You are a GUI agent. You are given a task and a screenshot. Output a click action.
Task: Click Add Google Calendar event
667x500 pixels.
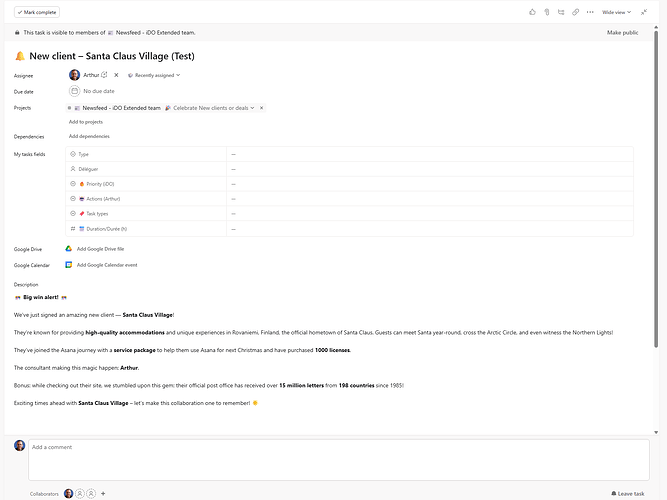tap(107, 265)
